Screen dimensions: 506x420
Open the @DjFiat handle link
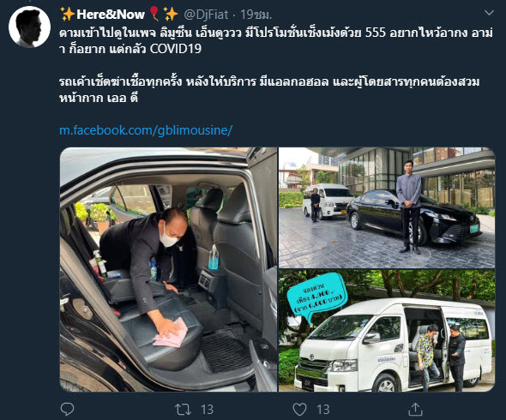click(206, 15)
